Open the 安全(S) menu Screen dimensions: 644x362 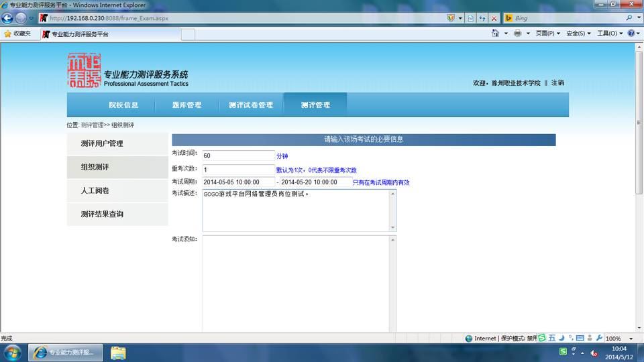578,34
